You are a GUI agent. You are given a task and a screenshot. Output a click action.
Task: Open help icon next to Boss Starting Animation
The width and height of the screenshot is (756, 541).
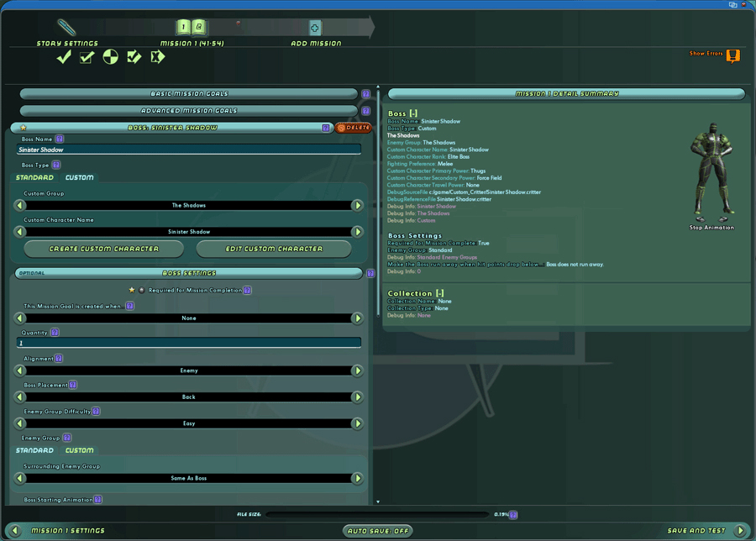coord(98,500)
